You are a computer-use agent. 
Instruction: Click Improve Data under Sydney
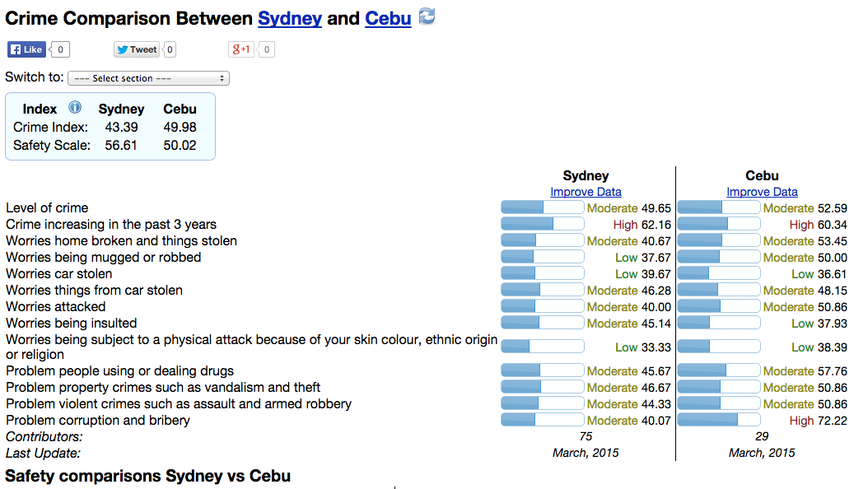586,192
